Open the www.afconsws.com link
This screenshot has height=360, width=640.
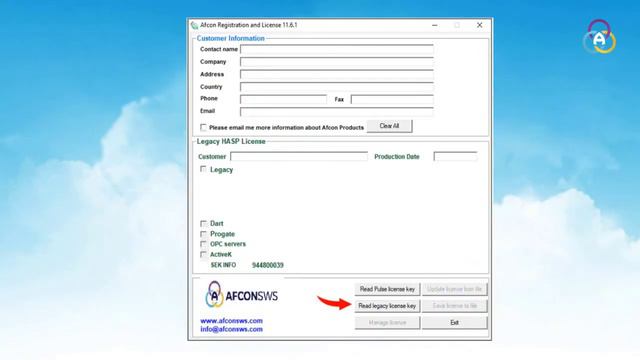(231, 321)
